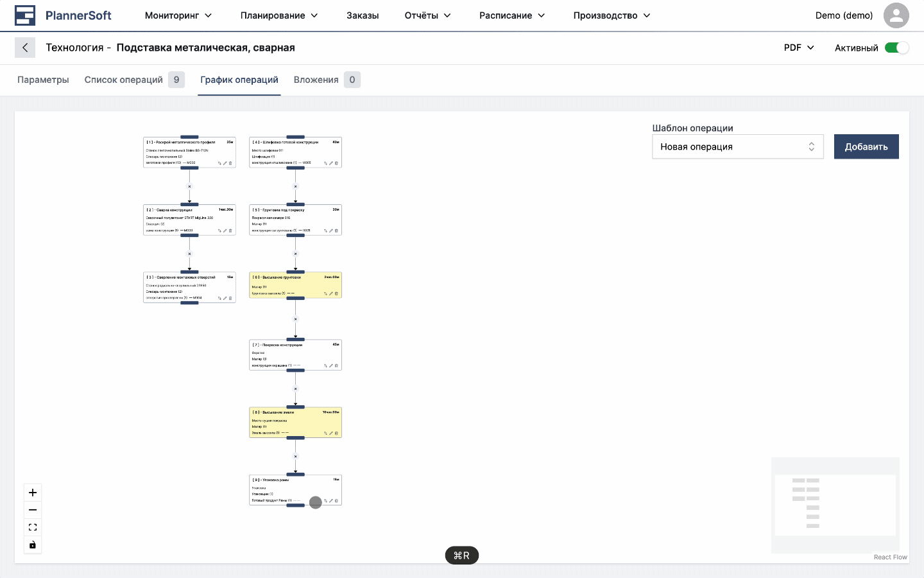Screen dimensions: 924x578
Task: Click the minimap in the corner
Action: (x=835, y=505)
